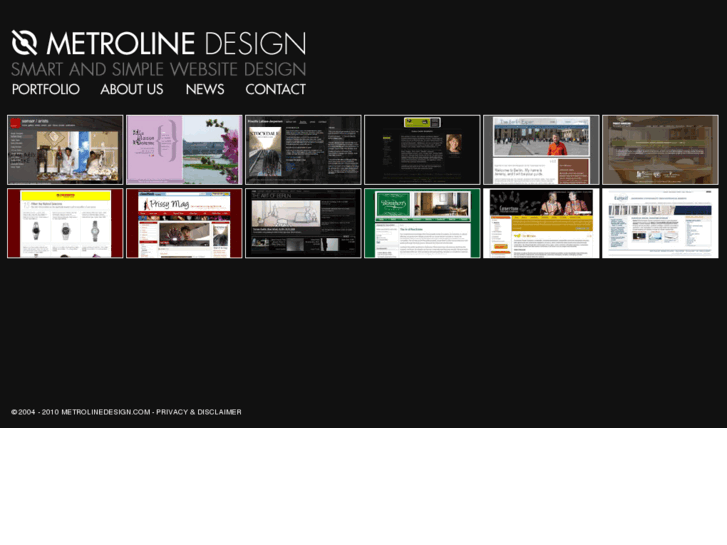Screen dimensions: 727x545
Task: Open the watches shop thumbnail
Action: point(65,223)
